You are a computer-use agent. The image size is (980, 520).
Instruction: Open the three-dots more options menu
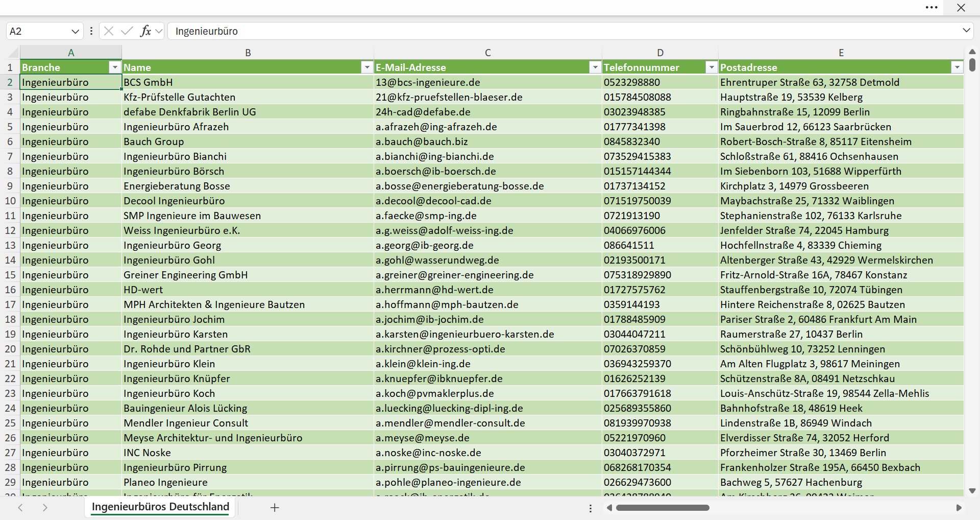932,8
